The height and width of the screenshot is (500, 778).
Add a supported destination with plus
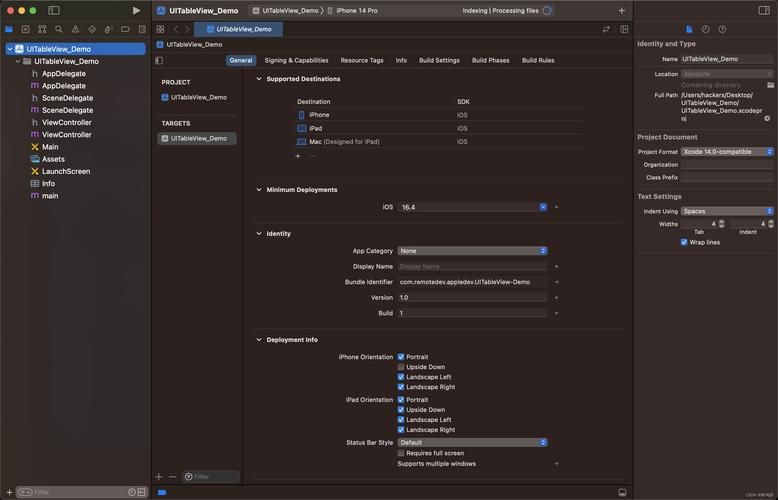click(298, 156)
